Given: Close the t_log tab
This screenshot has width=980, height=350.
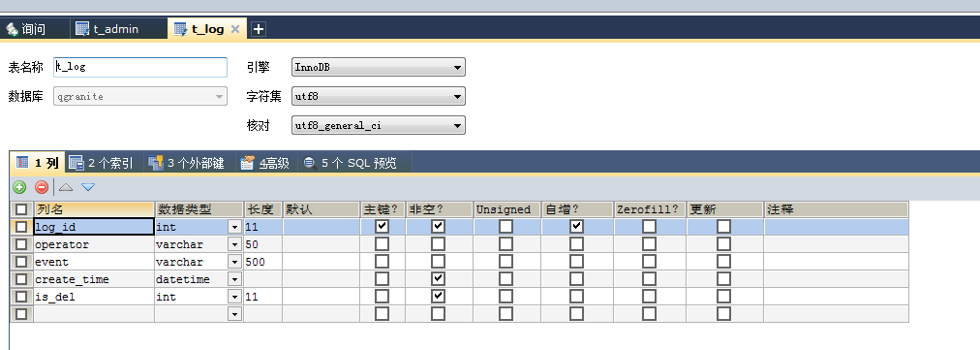Looking at the screenshot, I should pos(235,29).
